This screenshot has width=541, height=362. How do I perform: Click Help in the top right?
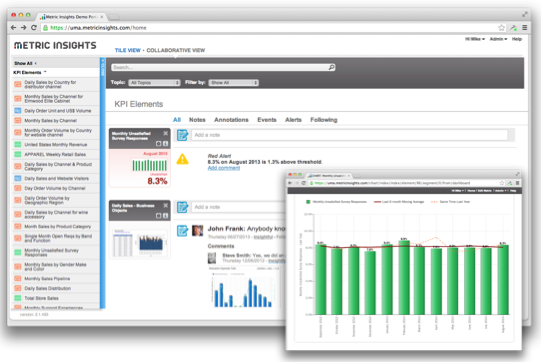point(517,39)
